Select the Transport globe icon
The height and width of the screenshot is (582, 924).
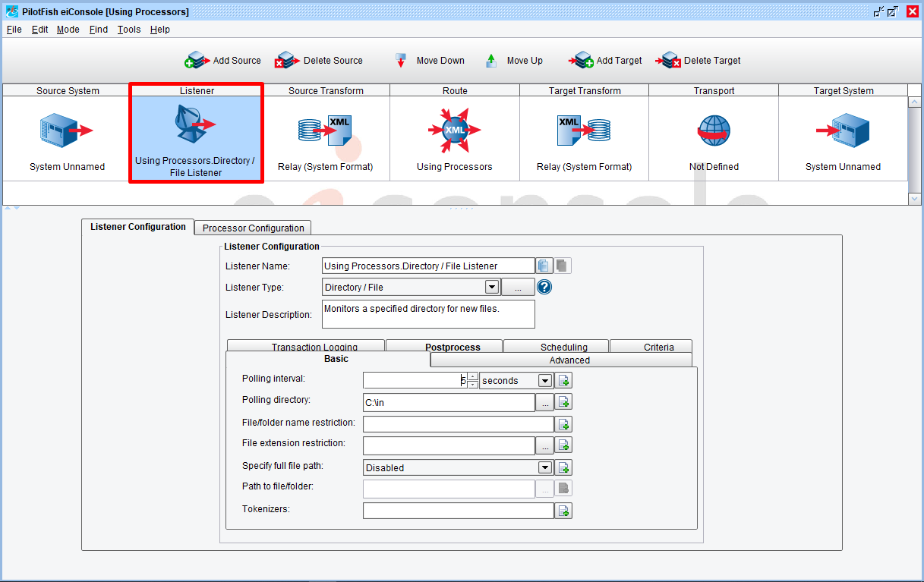pyautogui.click(x=714, y=131)
